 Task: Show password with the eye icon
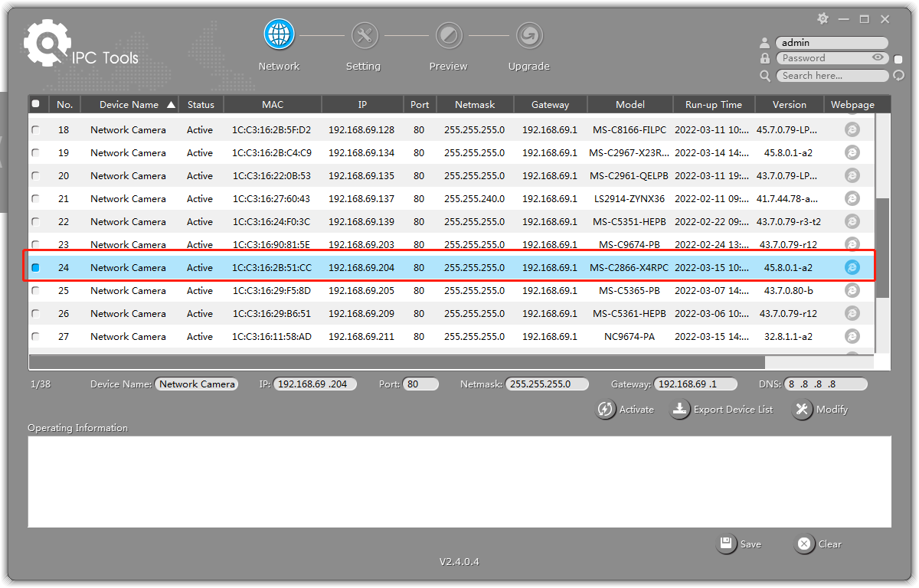point(878,58)
